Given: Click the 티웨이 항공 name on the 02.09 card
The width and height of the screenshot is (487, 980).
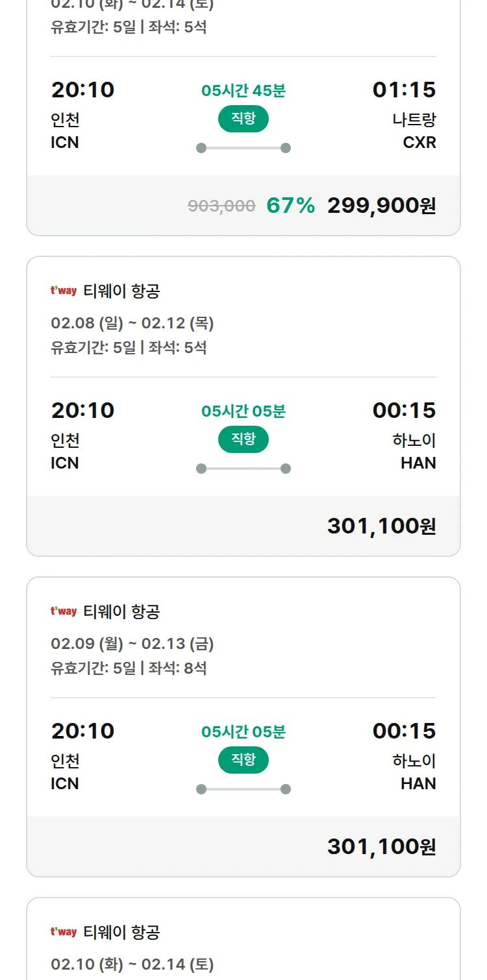Looking at the screenshot, I should point(121,611).
